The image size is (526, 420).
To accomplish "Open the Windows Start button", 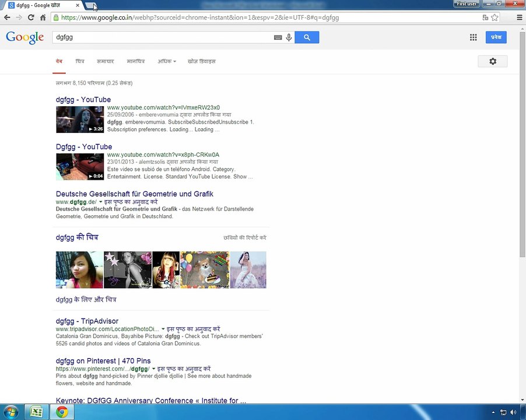I will pyautogui.click(x=10, y=412).
